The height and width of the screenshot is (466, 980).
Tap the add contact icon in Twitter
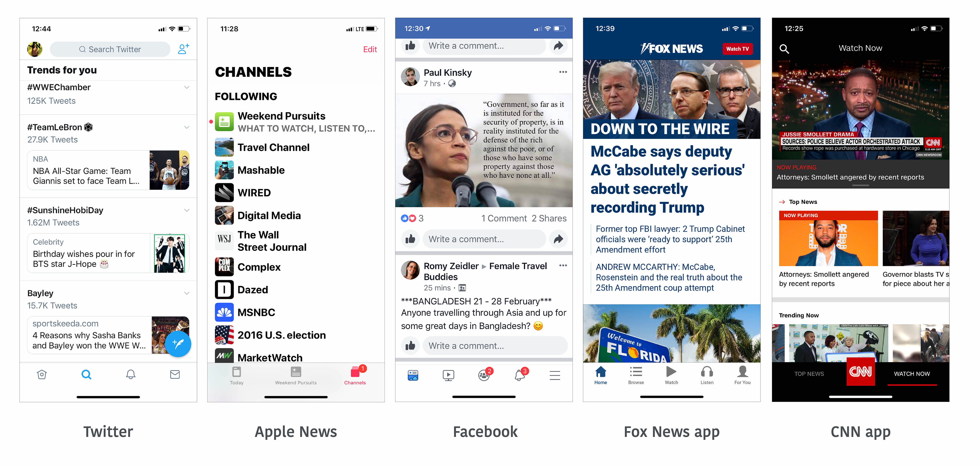[x=183, y=49]
